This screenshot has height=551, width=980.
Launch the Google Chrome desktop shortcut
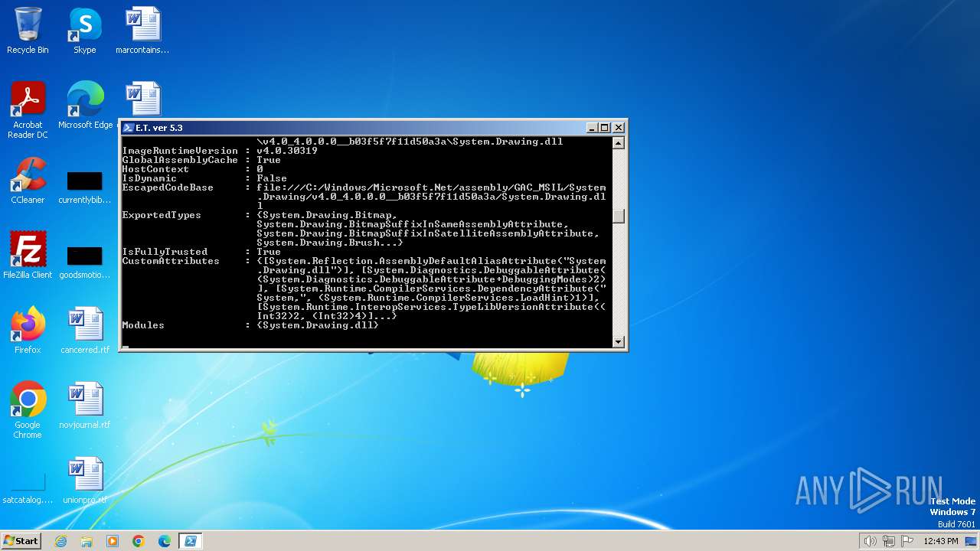coord(28,410)
